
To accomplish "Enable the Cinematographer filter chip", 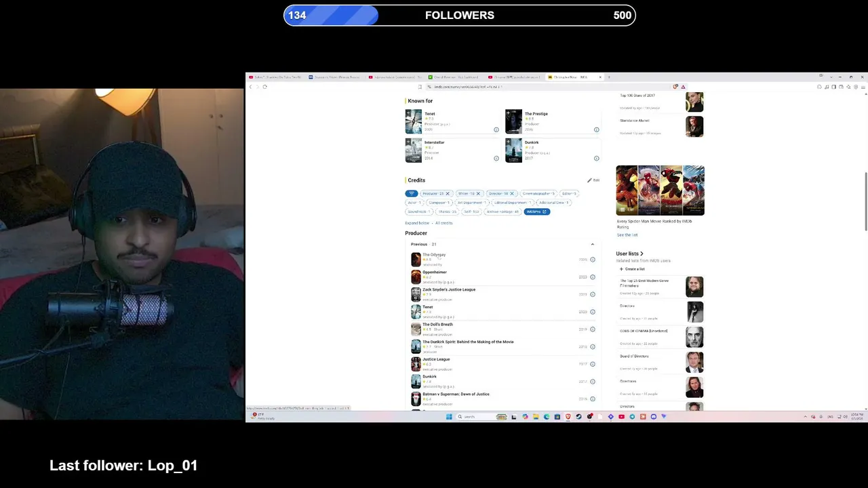I will [539, 194].
